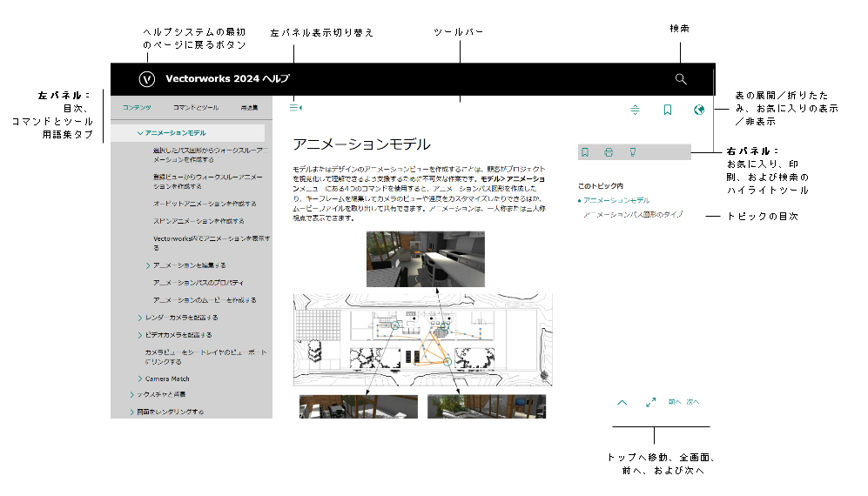
Task: Go to next page with 次へ
Action: 692,402
